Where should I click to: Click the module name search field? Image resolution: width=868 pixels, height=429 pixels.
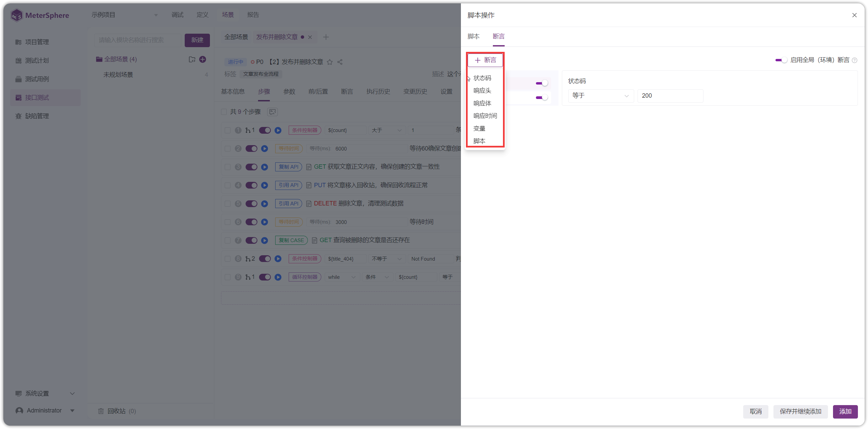[x=138, y=40]
